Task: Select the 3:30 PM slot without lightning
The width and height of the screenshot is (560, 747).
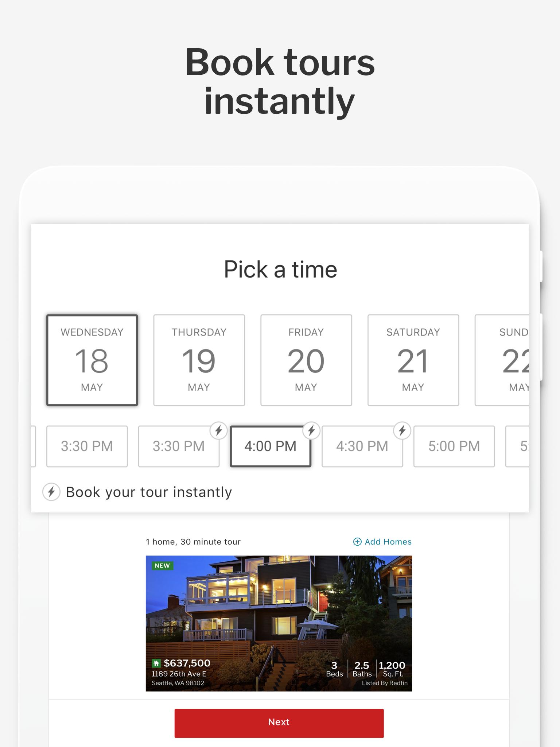Action: pyautogui.click(x=87, y=446)
